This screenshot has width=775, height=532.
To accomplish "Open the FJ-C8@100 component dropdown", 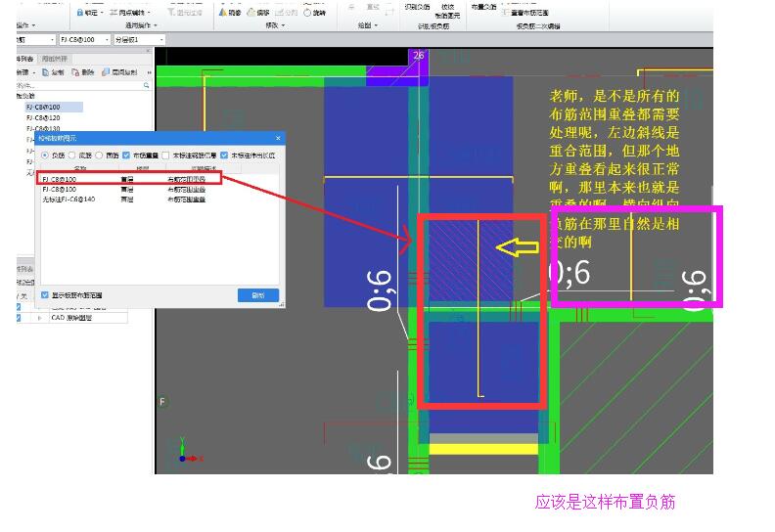I will point(107,39).
